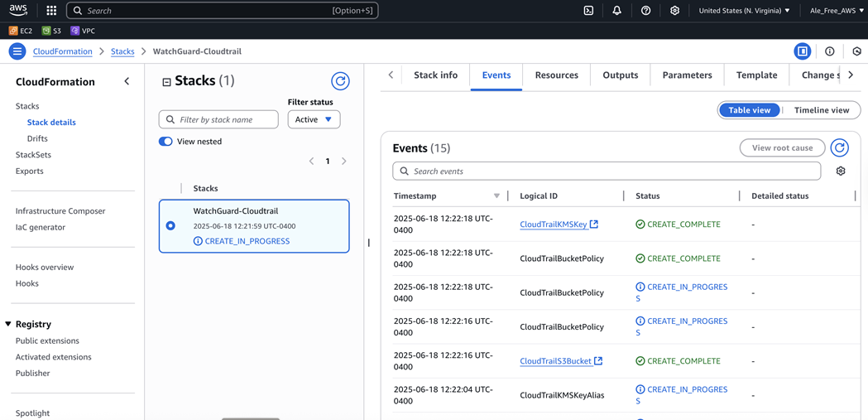
Task: Toggle the View nested switch
Action: (165, 142)
